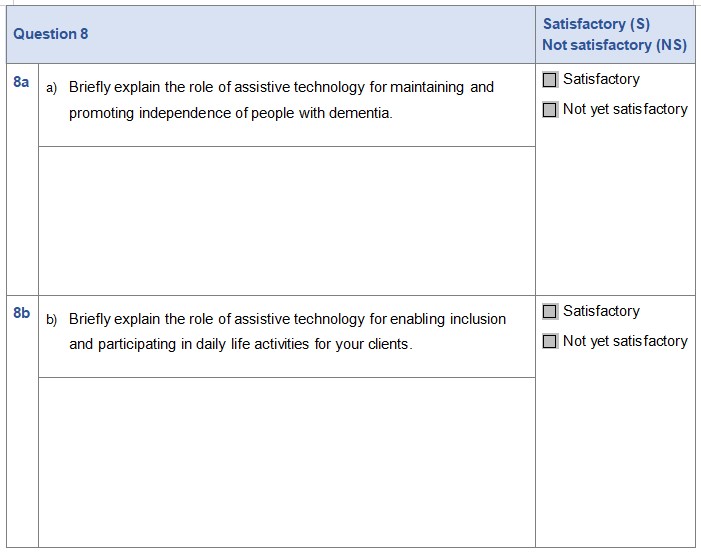This screenshot has height=552, width=701.
Task: Click the "Question 8" header title
Action: point(51,34)
